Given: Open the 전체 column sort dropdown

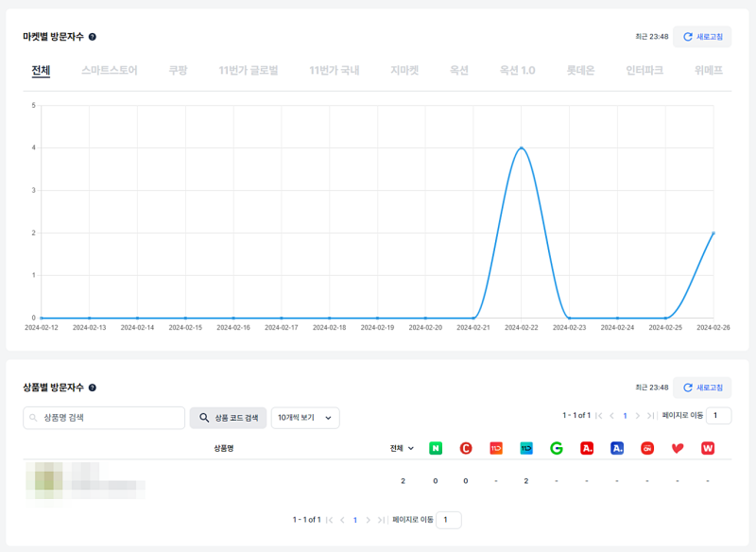Looking at the screenshot, I should [x=402, y=448].
